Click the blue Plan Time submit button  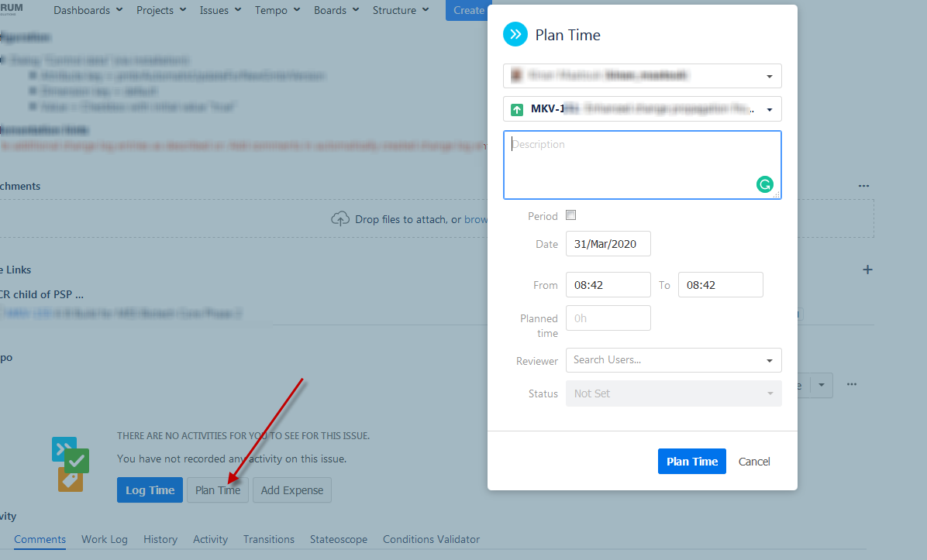click(x=691, y=461)
